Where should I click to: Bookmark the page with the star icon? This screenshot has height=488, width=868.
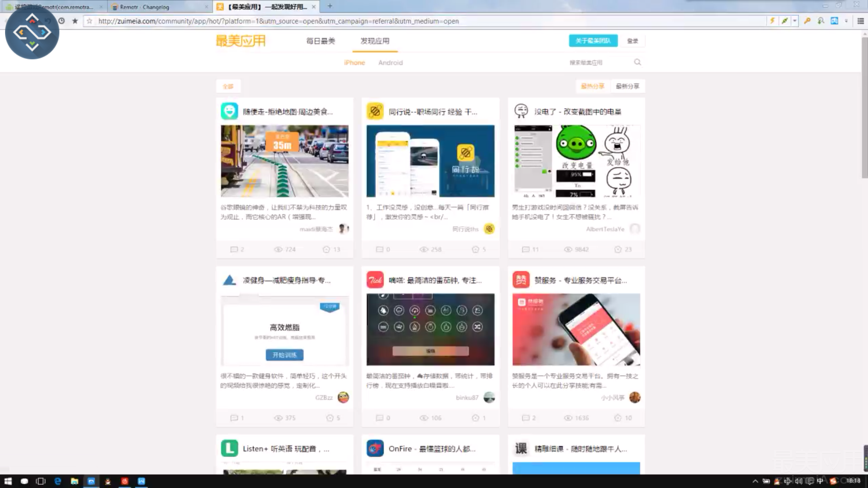tap(74, 21)
